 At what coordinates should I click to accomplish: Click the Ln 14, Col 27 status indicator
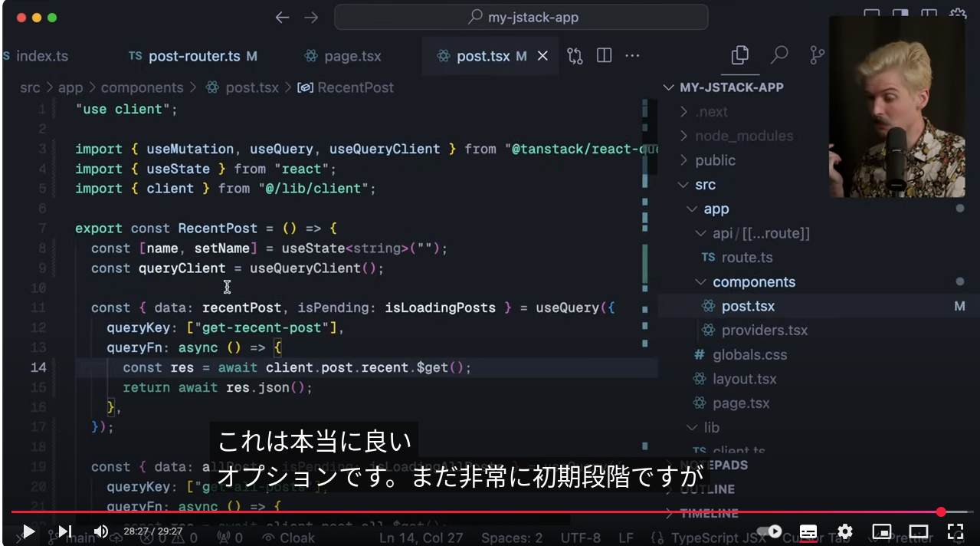tap(421, 538)
